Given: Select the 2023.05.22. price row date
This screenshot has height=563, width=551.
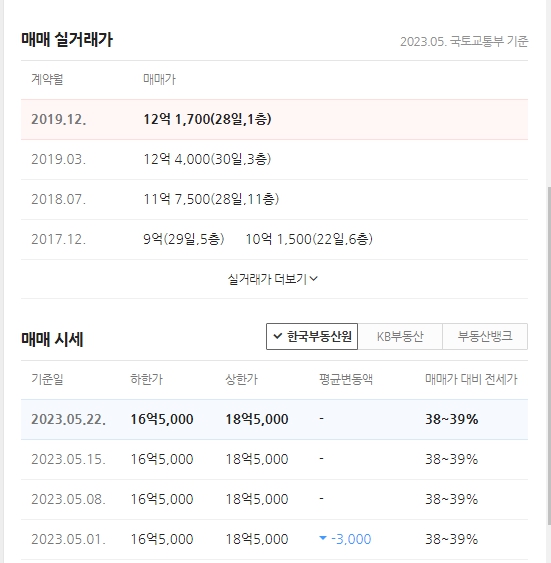Looking at the screenshot, I should pyautogui.click(x=68, y=419).
